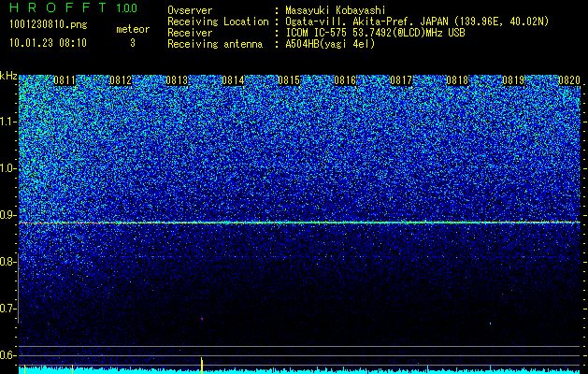The height and width of the screenshot is (374, 588).
Task: Click the red meteor echo dot near 0.68 kHz
Action: coord(202,319)
